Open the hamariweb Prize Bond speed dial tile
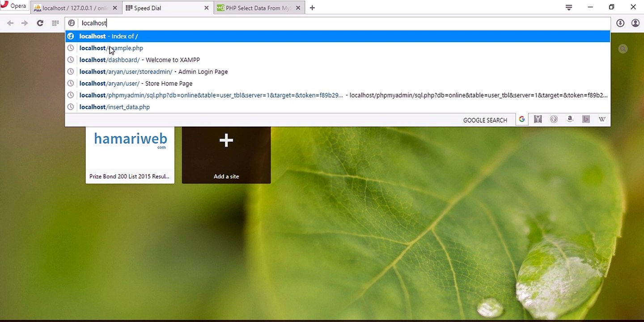644x322 pixels. [x=130, y=155]
